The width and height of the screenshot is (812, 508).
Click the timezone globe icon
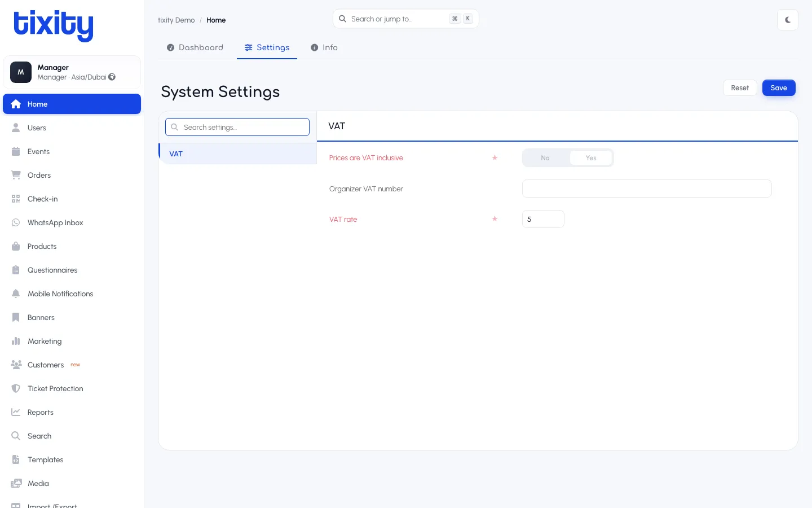112,77
